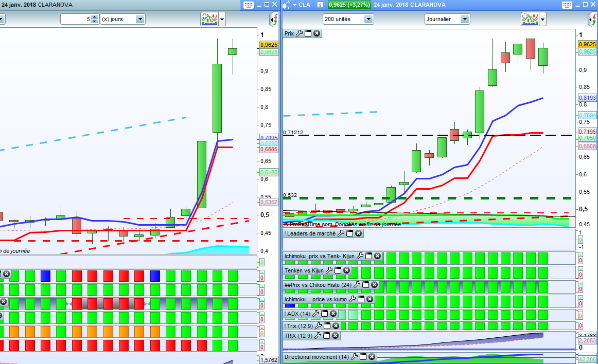Image resolution: width=598 pixels, height=364 pixels.
Task: Maximize Tenken vs Kijun panel
Action: 338,270
